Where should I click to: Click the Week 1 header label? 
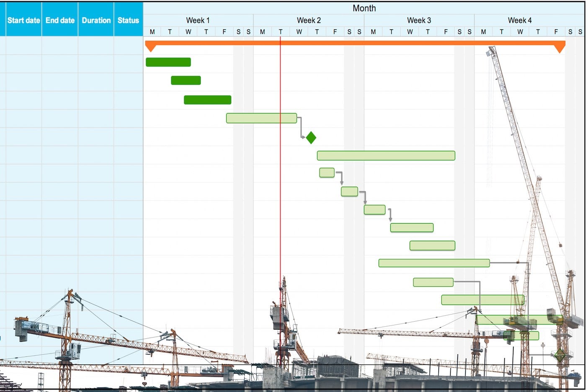point(198,20)
